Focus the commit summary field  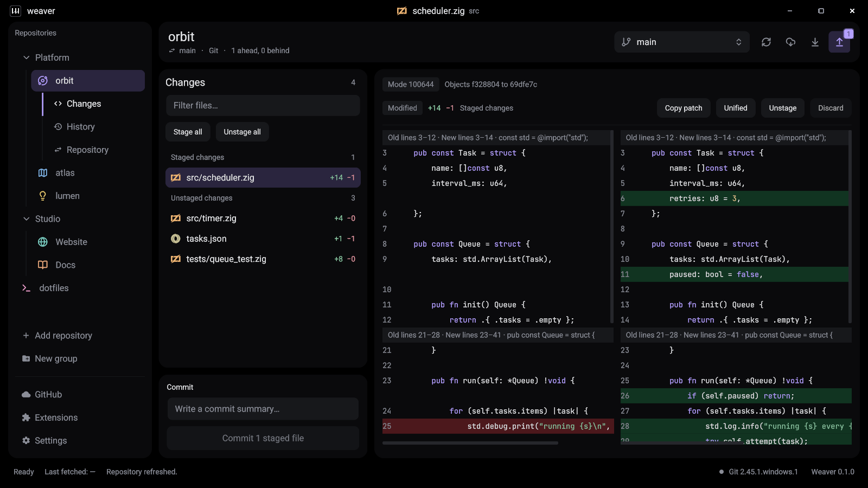click(x=263, y=409)
